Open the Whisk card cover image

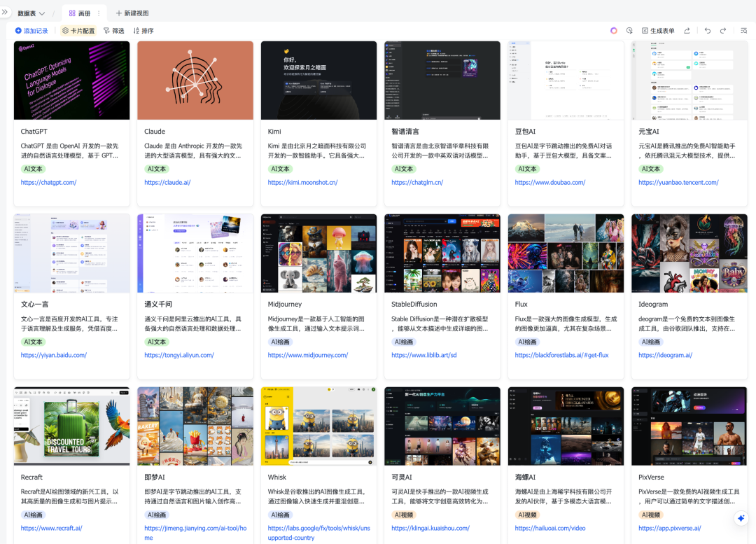coord(318,426)
